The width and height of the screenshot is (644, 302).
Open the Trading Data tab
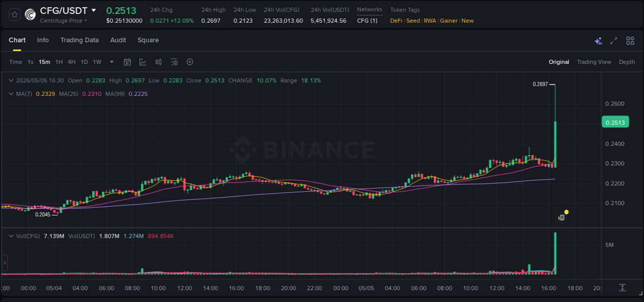(79, 40)
